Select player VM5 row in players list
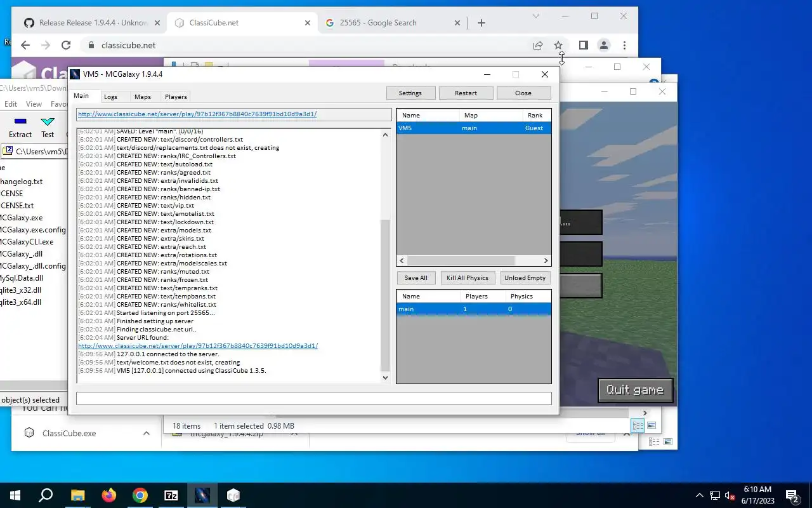 tap(473, 128)
